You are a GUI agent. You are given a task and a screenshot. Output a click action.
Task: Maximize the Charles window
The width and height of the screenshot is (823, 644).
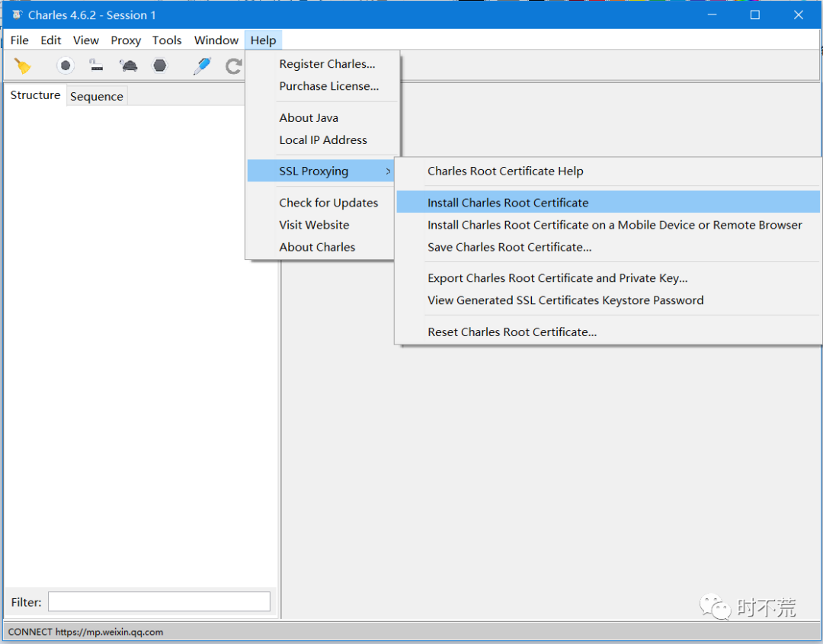pos(754,14)
